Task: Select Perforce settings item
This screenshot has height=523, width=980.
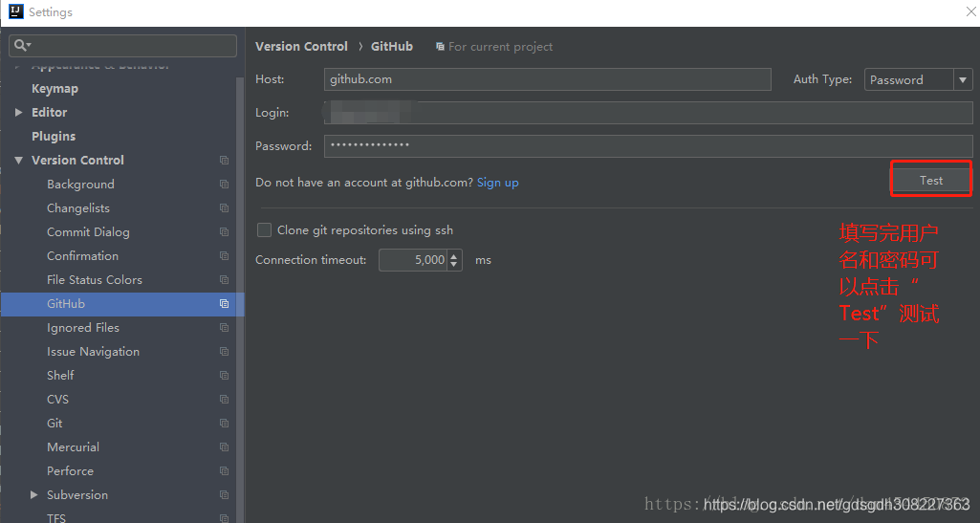Action: 70,471
